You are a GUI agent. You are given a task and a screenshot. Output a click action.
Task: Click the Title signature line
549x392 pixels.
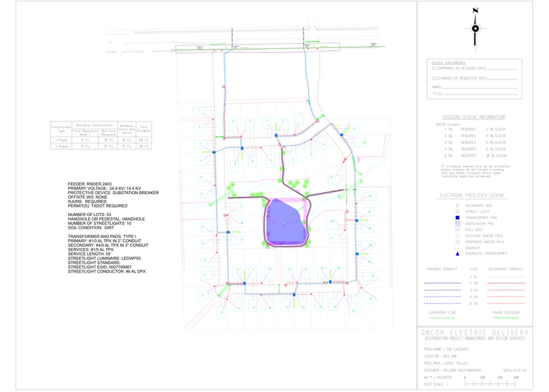(x=479, y=94)
